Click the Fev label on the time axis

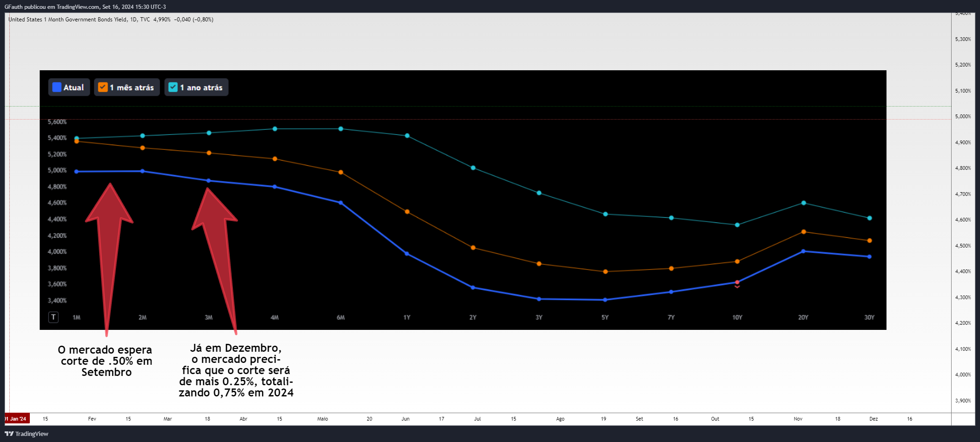[x=92, y=419]
